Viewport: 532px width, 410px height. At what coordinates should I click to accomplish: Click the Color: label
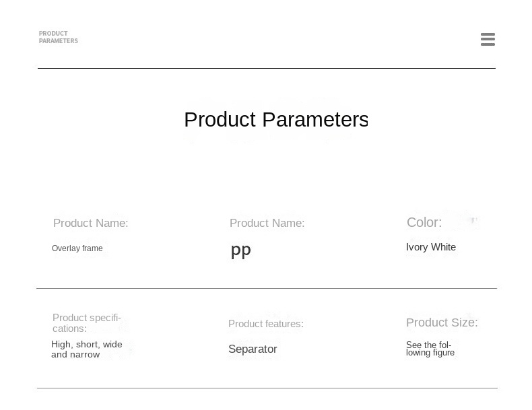[424, 222]
